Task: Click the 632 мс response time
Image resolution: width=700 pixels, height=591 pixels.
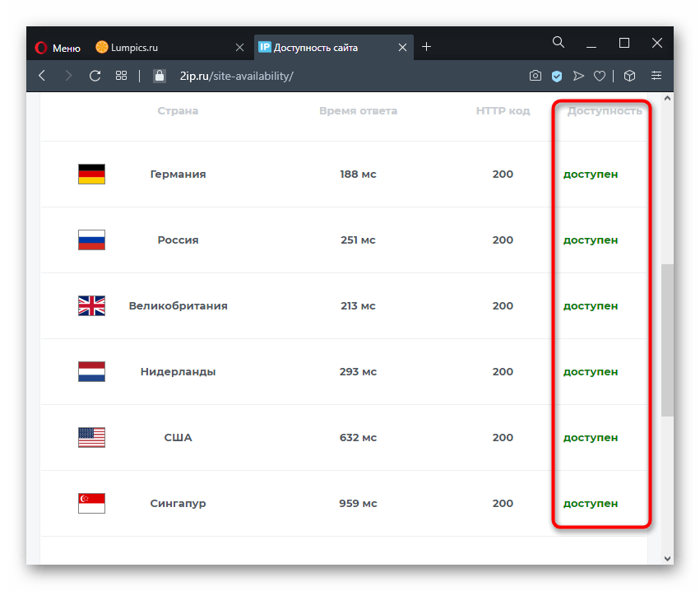Action: pyautogui.click(x=358, y=437)
